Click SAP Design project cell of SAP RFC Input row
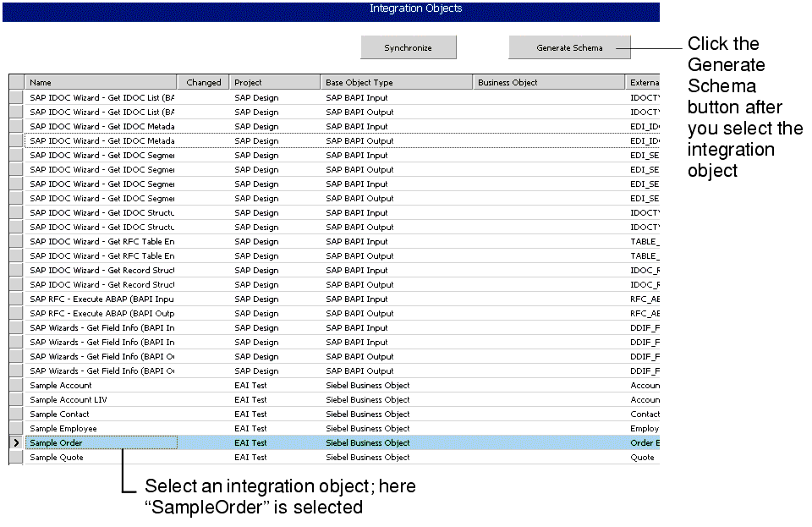Screen dimensions: 812x527 [274, 299]
